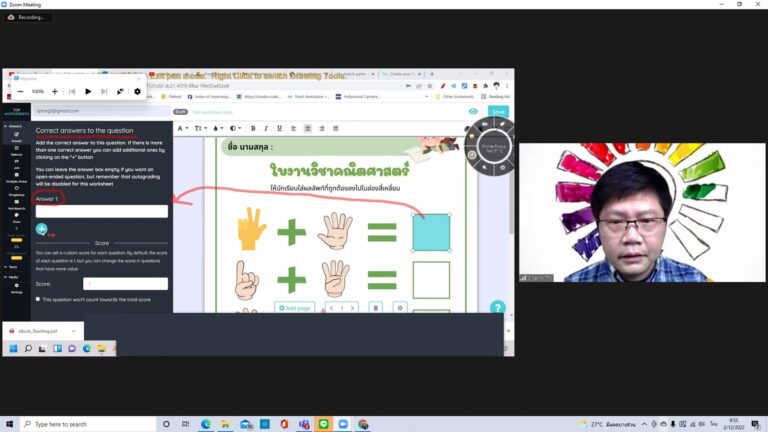768x432 pixels.
Task: Open the help question mark bubble
Action: point(497,308)
